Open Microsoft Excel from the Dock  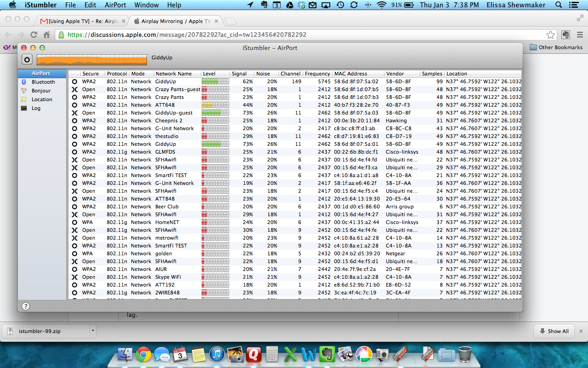pyautogui.click(x=290, y=354)
